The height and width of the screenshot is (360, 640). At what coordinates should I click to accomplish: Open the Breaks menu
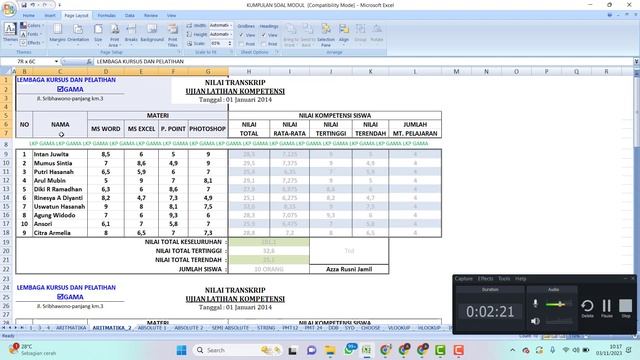pyautogui.click(x=131, y=33)
